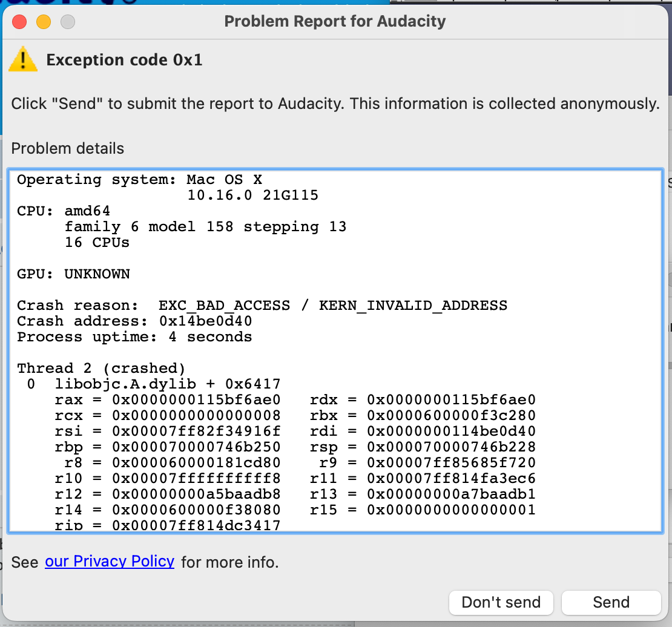Click the r10 register value
672x627 pixels.
pos(196,478)
